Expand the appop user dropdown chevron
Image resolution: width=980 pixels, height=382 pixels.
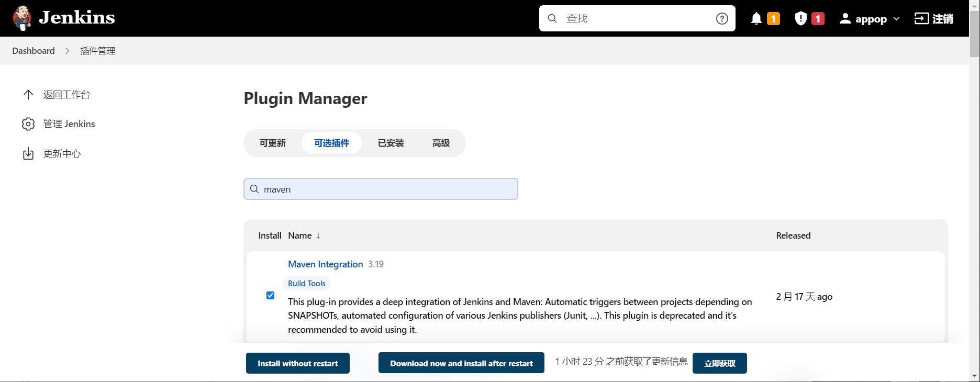click(896, 19)
